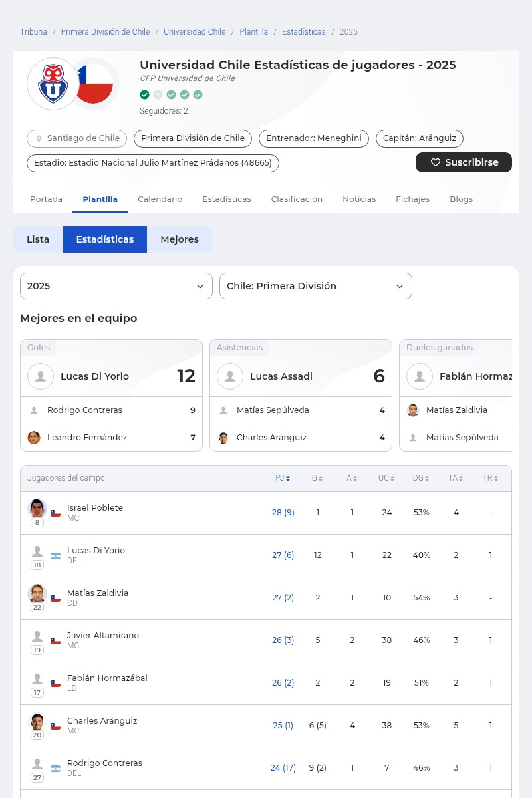Open Javier Altamirano player name link
532x798 pixels.
click(x=103, y=636)
